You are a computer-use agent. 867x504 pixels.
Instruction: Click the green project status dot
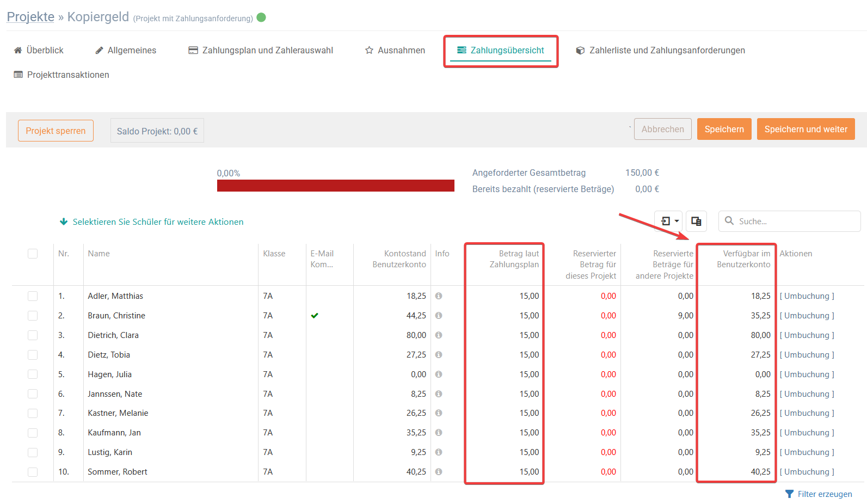(261, 17)
